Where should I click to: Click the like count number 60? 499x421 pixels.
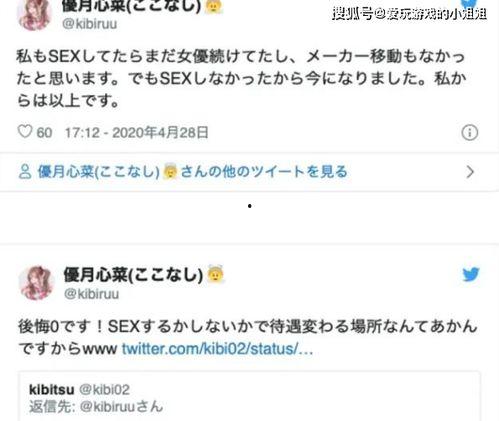click(x=44, y=133)
